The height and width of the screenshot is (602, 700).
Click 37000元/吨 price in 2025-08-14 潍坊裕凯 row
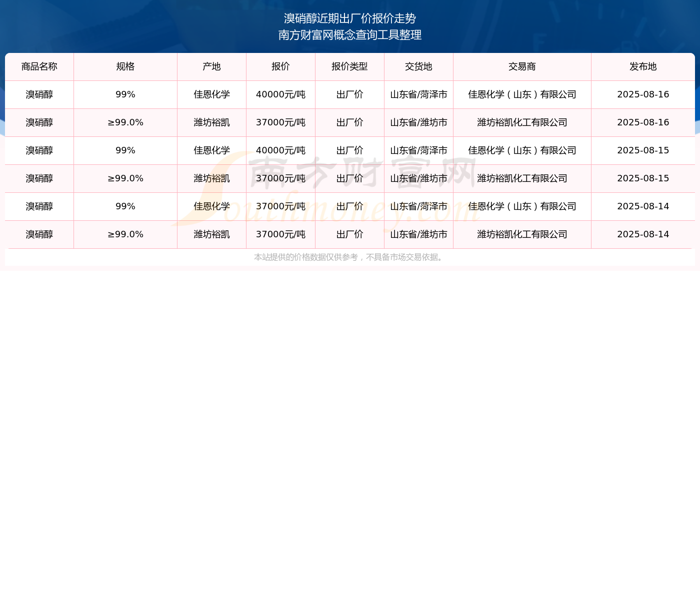tap(281, 235)
